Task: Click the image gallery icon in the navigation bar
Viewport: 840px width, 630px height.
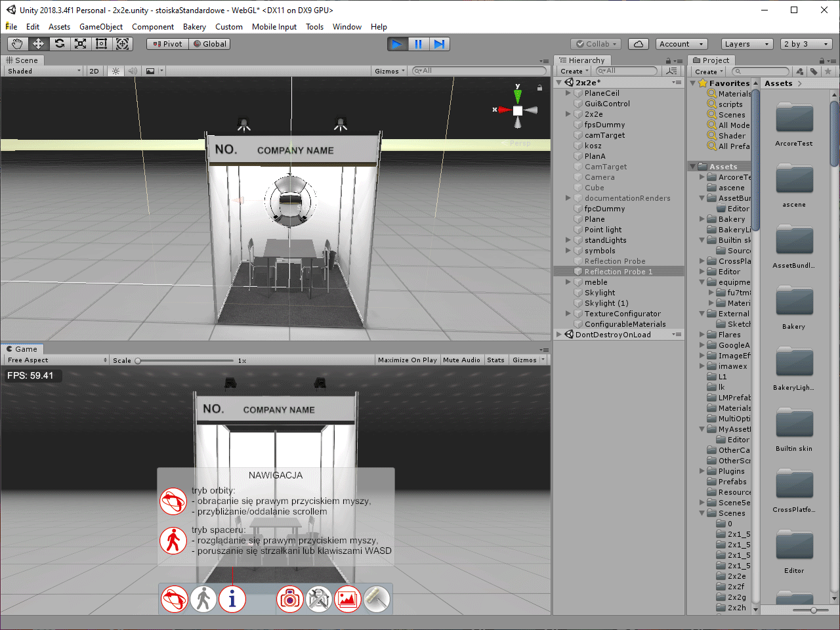Action: tap(347, 598)
